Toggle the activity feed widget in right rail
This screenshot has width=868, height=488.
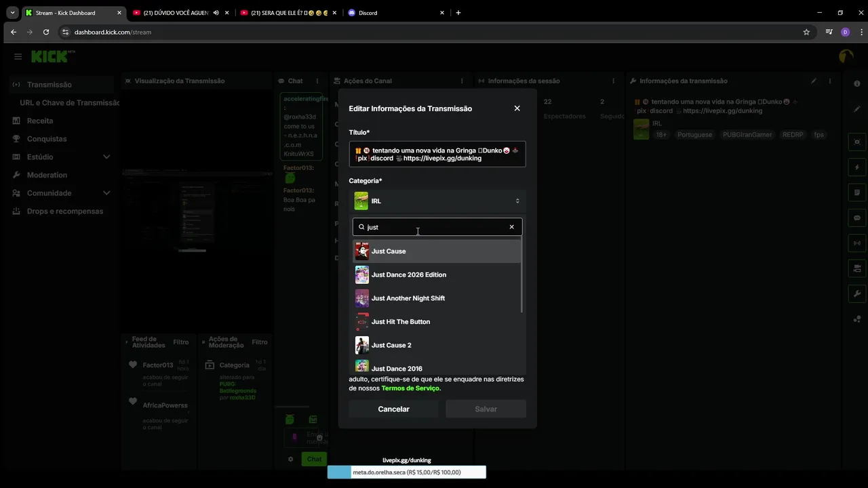coord(857,192)
